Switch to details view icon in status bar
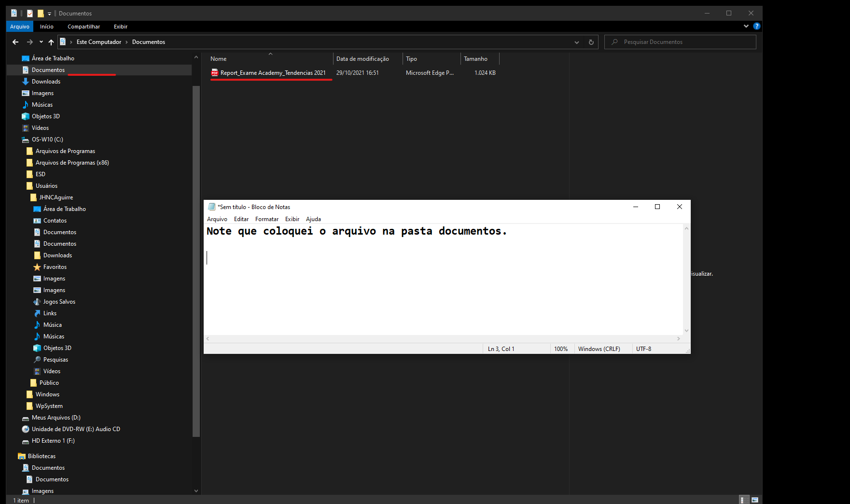The image size is (850, 504). coord(744,500)
